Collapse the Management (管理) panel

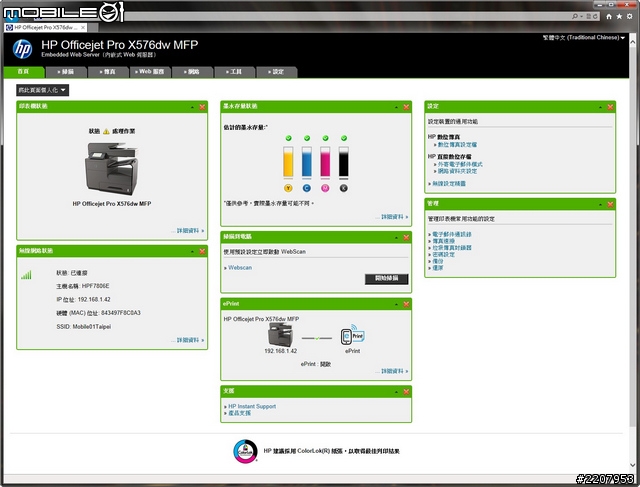[x=600, y=204]
